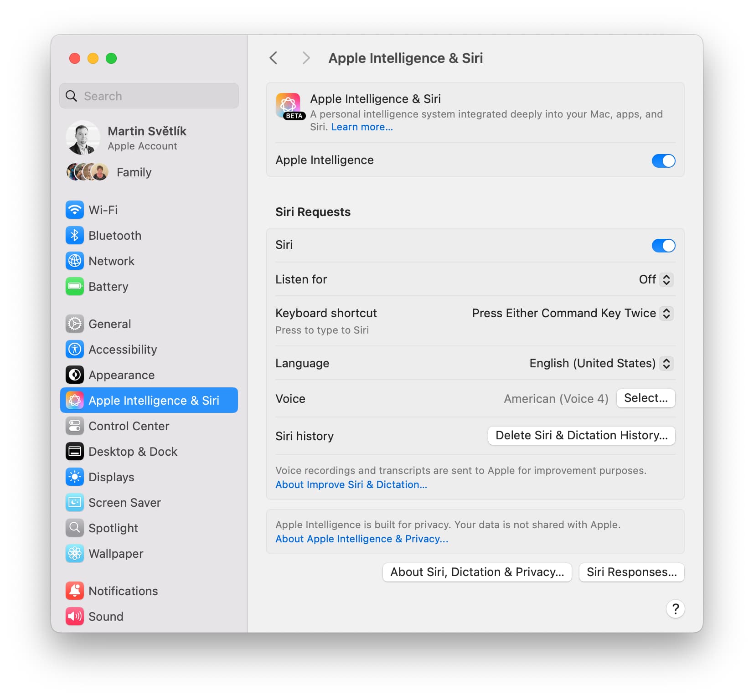Screen dimensions: 754x700
Task: Click the Desktop & Dock icon
Action: click(x=75, y=452)
